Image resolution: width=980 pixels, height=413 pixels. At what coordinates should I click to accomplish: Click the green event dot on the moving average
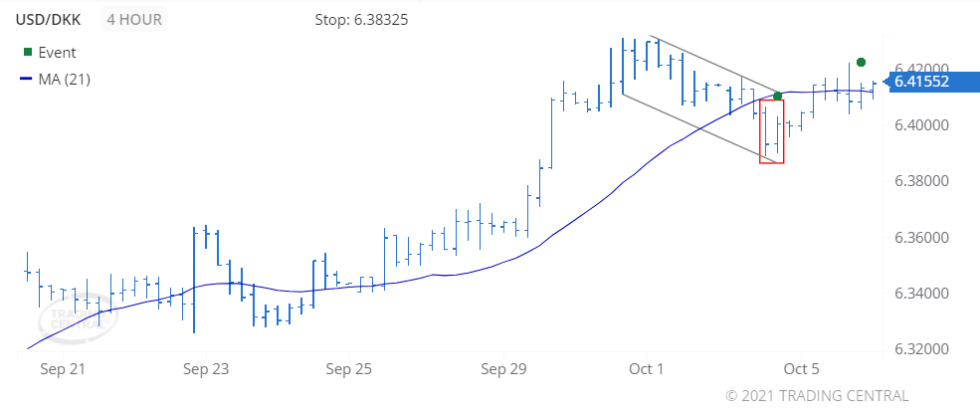click(777, 96)
